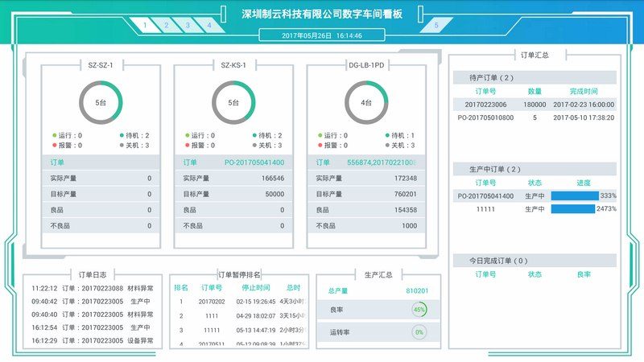
Task: Open the 生产中订单 ( 2 ) section header
Action: (535, 169)
